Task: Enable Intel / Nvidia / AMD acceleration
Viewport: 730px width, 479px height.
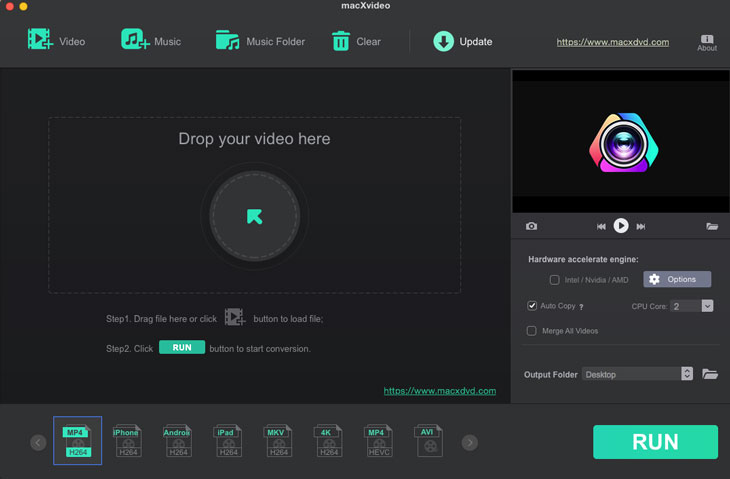Action: click(x=555, y=280)
